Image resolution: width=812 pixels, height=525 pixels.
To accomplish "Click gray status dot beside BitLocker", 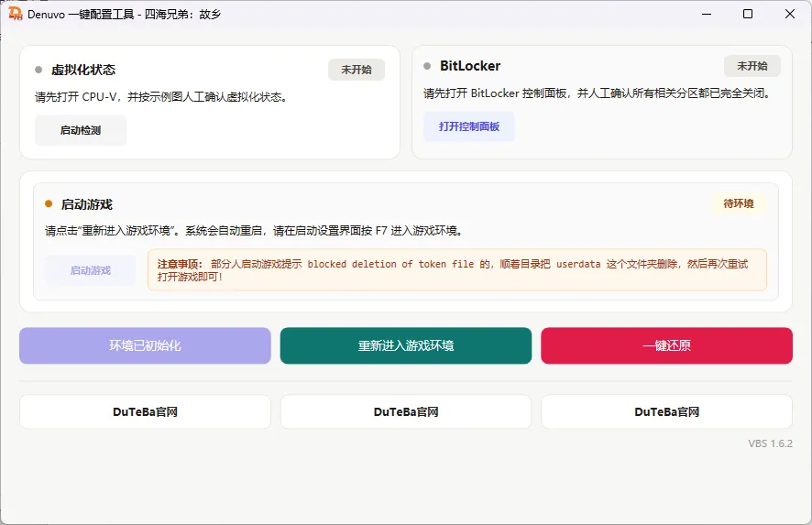I will (x=427, y=66).
